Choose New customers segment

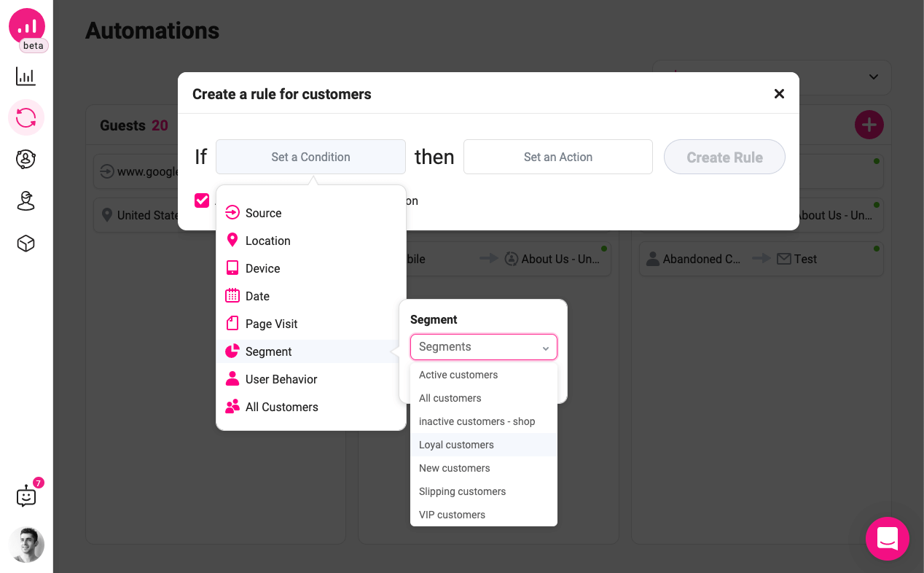[x=484, y=468]
